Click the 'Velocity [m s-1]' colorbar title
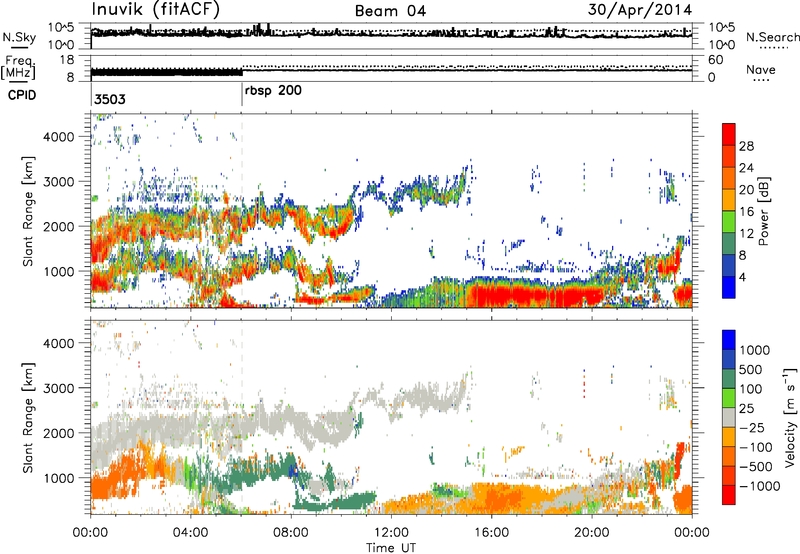This screenshot has height=554, width=800. click(790, 417)
